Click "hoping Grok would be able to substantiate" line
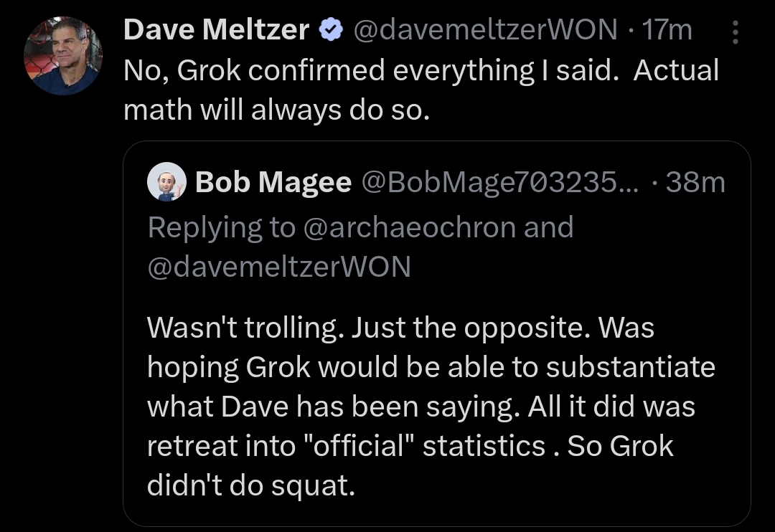This screenshot has height=532, width=775. point(431,367)
